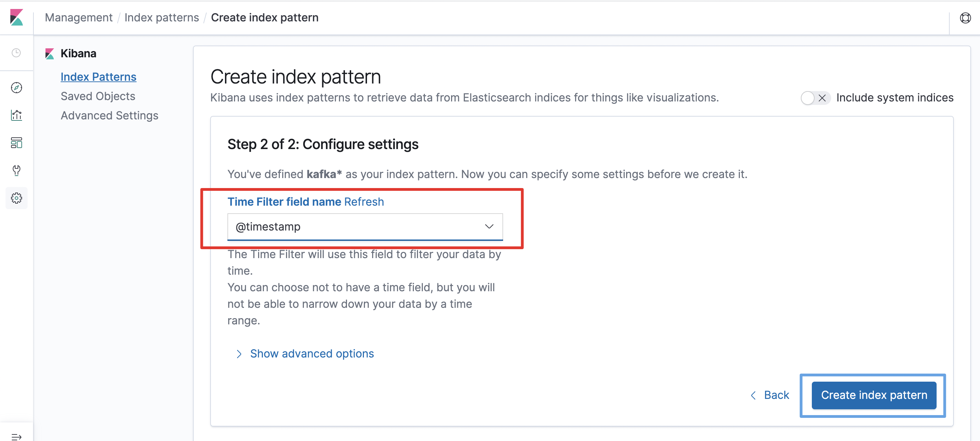The width and height of the screenshot is (980, 441).
Task: Open the @timestamp time filter dropdown
Action: (x=365, y=227)
